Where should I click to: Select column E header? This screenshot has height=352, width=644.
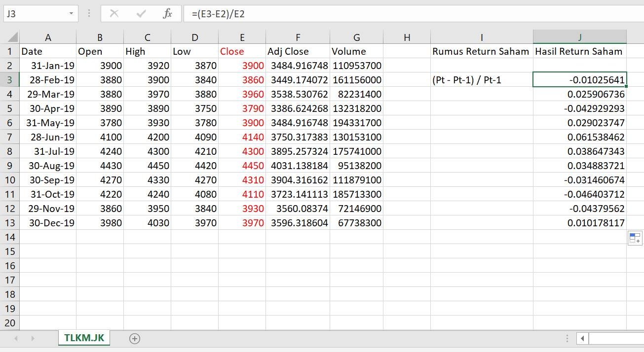tap(242, 37)
